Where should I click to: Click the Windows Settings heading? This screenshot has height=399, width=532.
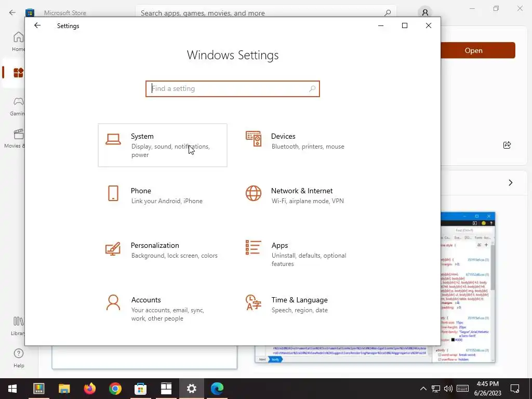pyautogui.click(x=233, y=55)
